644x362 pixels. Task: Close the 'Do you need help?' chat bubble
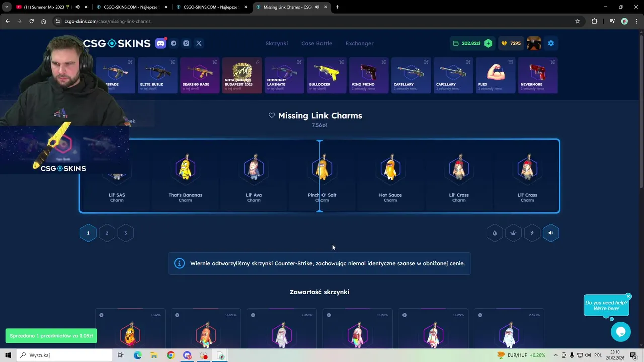tap(628, 296)
